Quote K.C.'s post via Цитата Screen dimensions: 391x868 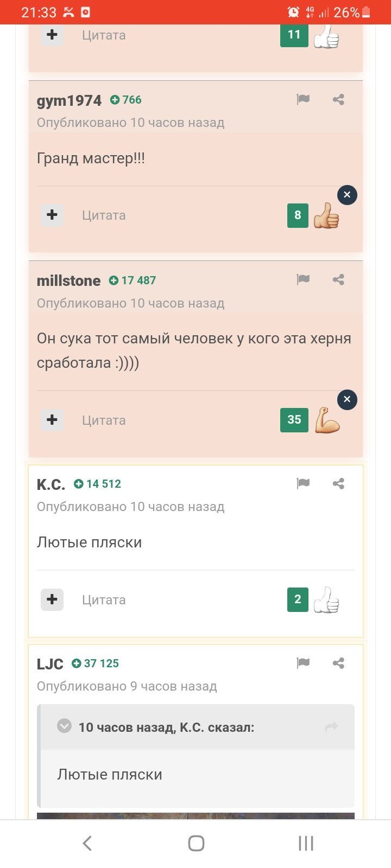[x=104, y=600]
